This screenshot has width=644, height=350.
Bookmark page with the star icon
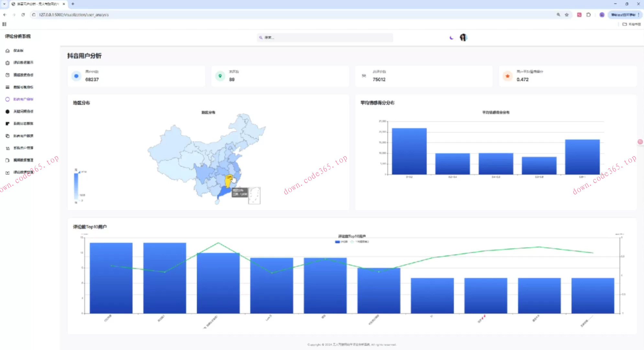point(567,15)
